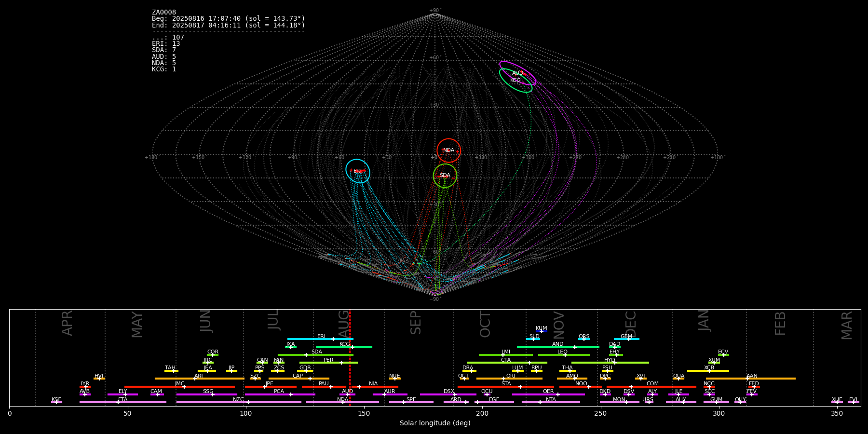This screenshot has height=434, width=868.
Task: Click the ARI orange timeline bar
Action: pyautogui.click(x=200, y=379)
